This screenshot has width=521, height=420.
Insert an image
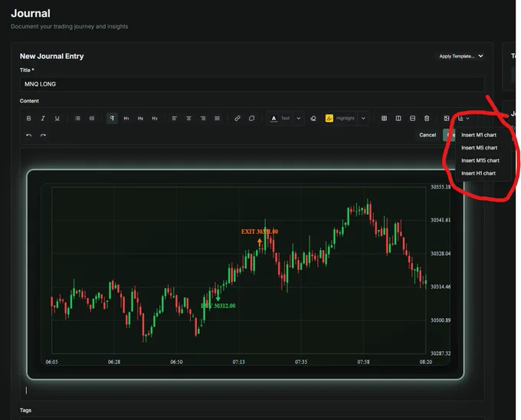coord(447,118)
